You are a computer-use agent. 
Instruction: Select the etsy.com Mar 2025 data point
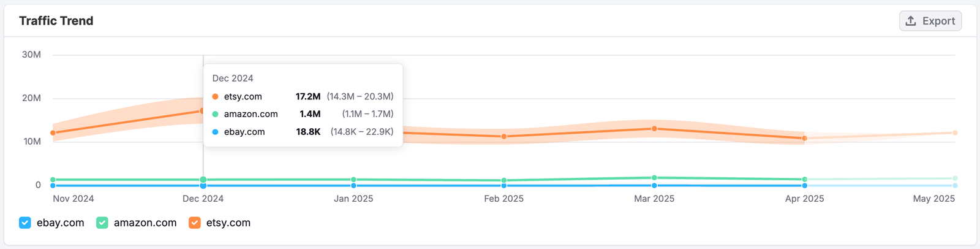(654, 129)
